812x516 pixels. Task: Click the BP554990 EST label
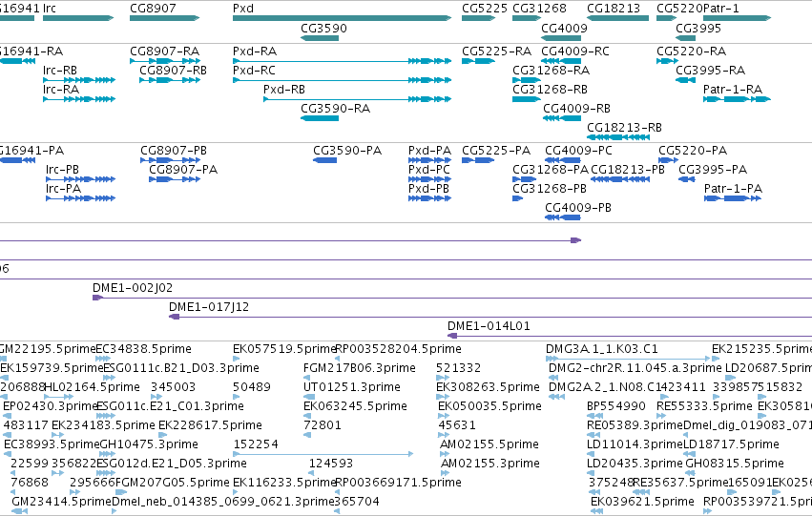coord(616,407)
